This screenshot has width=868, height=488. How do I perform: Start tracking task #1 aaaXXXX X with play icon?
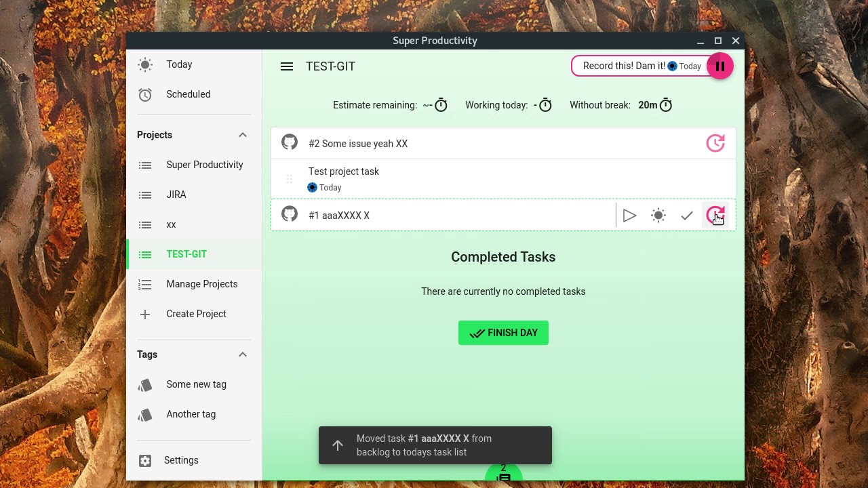coord(630,216)
